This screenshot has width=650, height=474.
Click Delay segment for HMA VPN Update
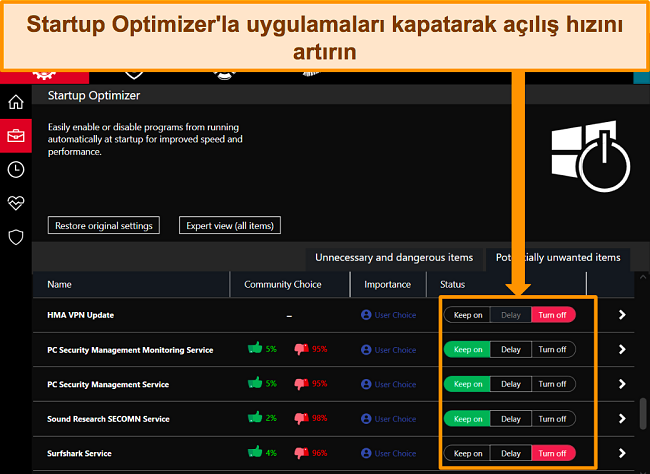511,315
